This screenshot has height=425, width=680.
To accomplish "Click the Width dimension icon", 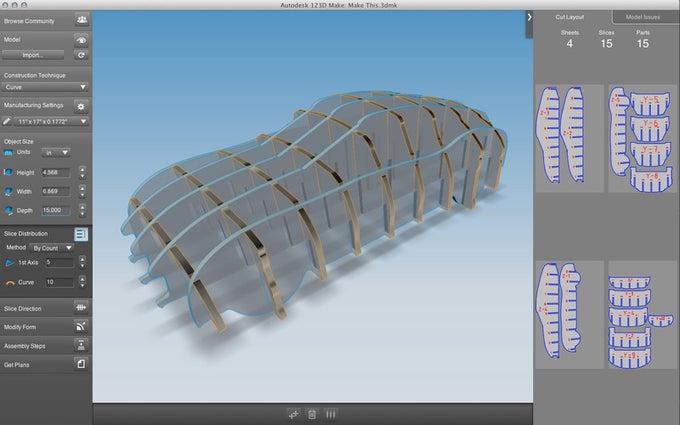I will point(8,191).
